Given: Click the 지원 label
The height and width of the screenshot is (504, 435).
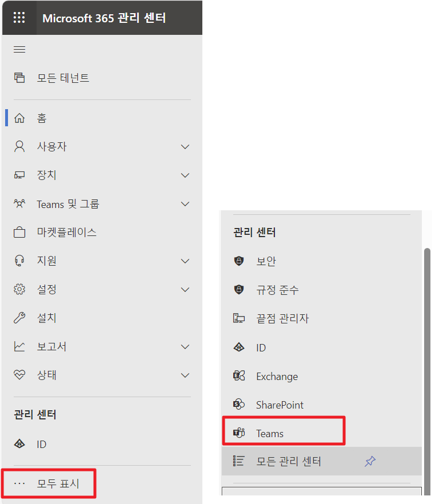Looking at the screenshot, I should click(x=47, y=261).
